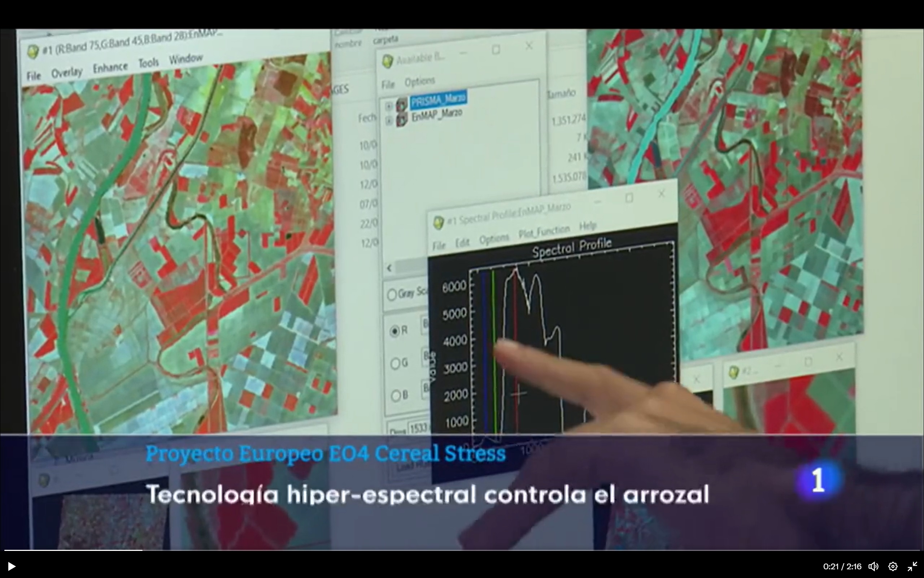Click the size value 1.535.078
The height and width of the screenshot is (578, 924).
(569, 178)
